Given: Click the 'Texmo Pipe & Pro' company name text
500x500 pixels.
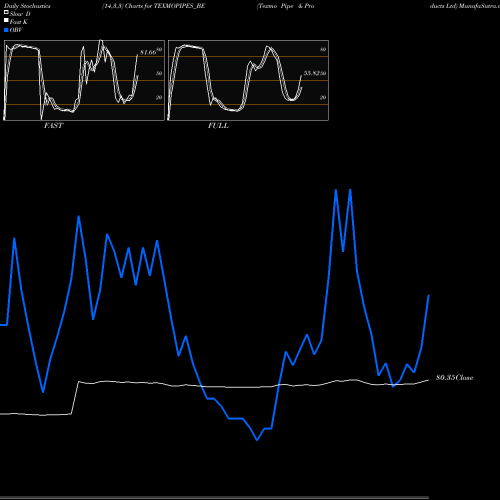Looking at the screenshot, I should 285,6.
